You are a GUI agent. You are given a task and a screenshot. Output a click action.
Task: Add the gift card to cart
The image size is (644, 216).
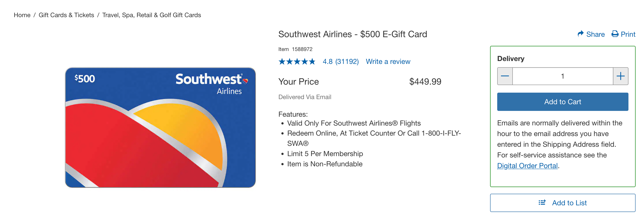tap(563, 102)
